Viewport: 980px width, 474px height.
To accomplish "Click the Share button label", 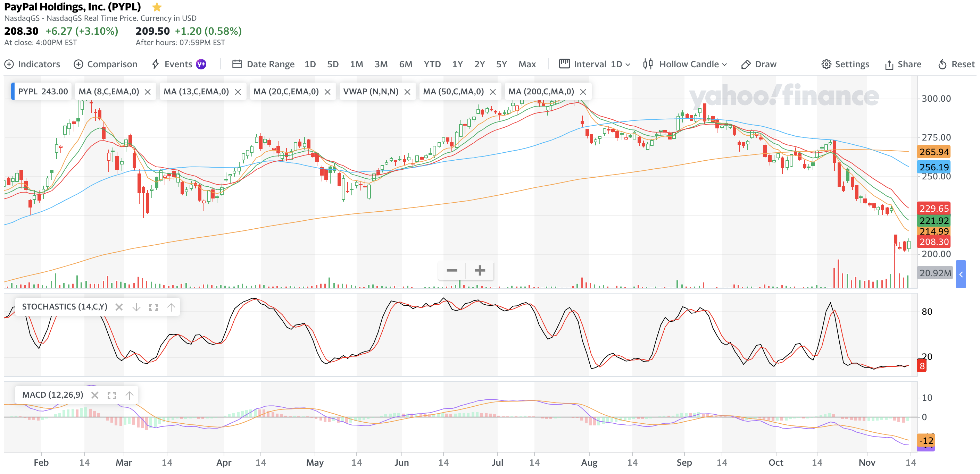I will click(909, 64).
